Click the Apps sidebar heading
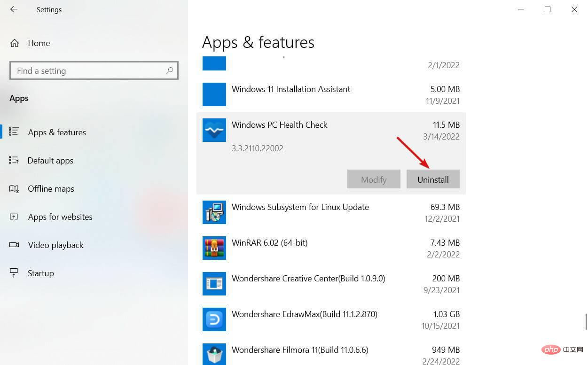 tap(19, 98)
